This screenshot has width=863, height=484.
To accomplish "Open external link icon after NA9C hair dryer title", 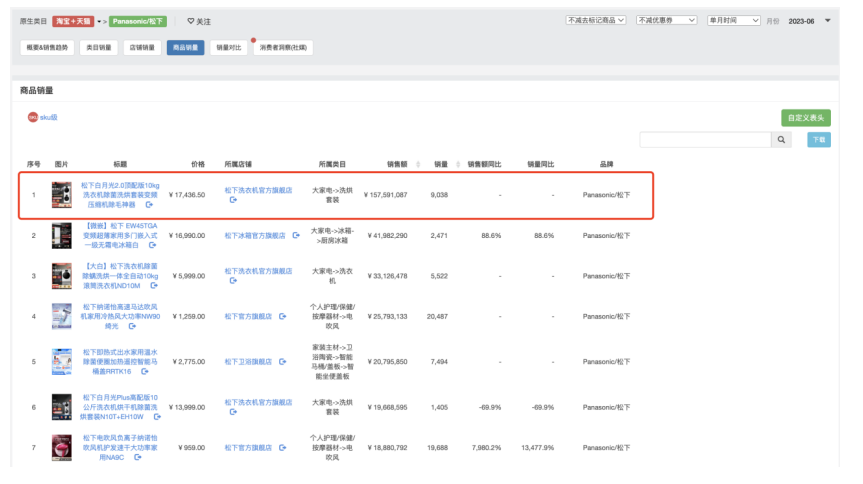I will point(138,458).
